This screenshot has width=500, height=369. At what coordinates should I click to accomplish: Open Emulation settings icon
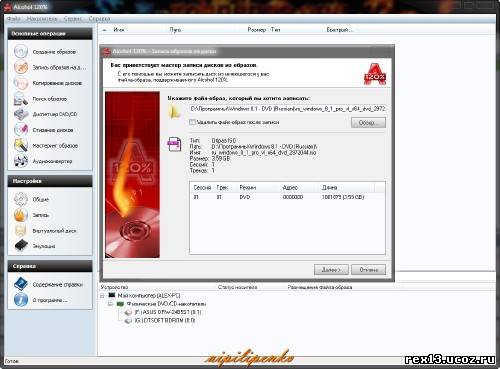coord(21,246)
